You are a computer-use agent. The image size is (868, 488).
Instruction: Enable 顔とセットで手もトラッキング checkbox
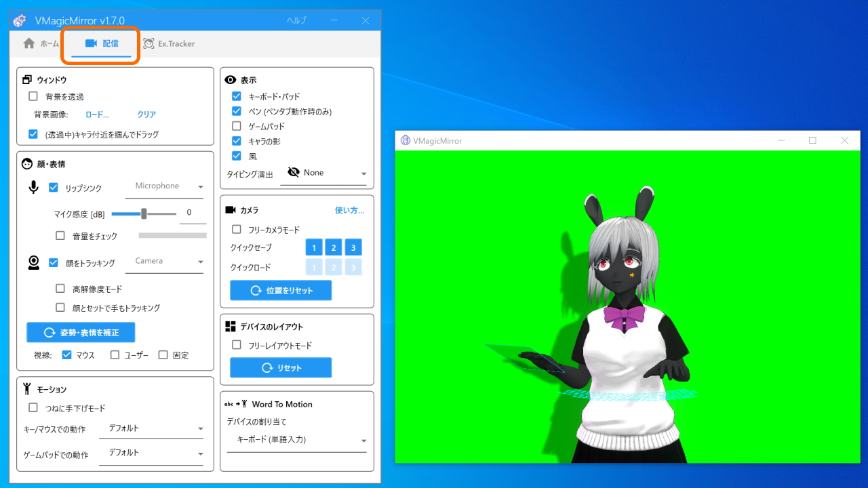click(60, 308)
